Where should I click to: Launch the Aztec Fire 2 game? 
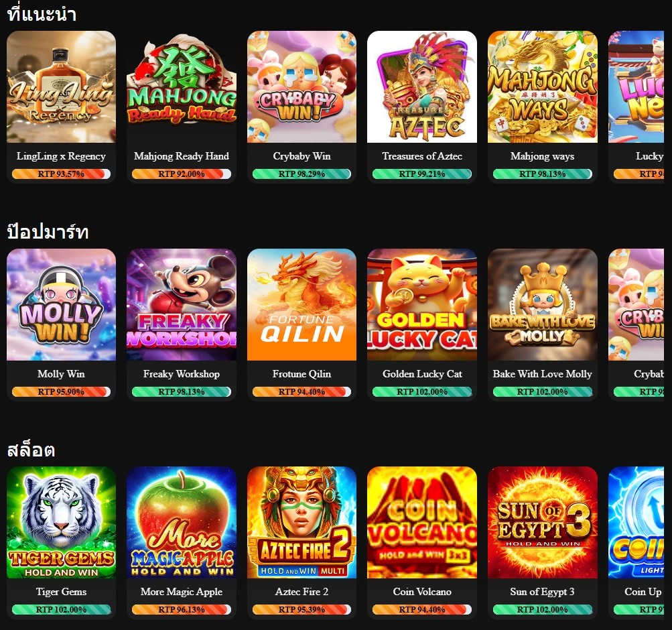(301, 522)
